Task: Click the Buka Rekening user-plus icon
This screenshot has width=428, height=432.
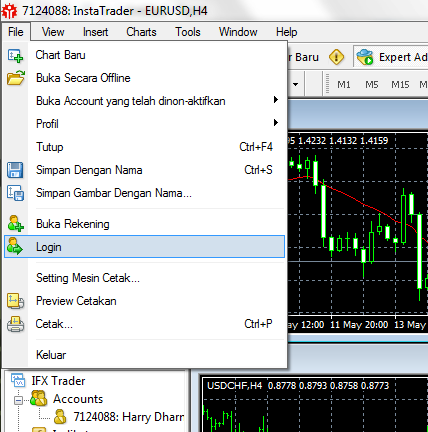Action: [15, 224]
